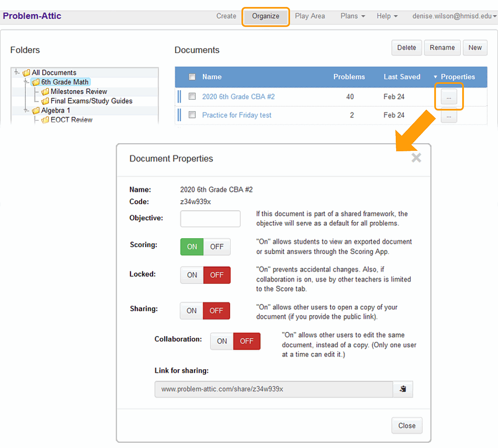
Task: Open properties for Practice for Friday test
Action: tap(449, 116)
